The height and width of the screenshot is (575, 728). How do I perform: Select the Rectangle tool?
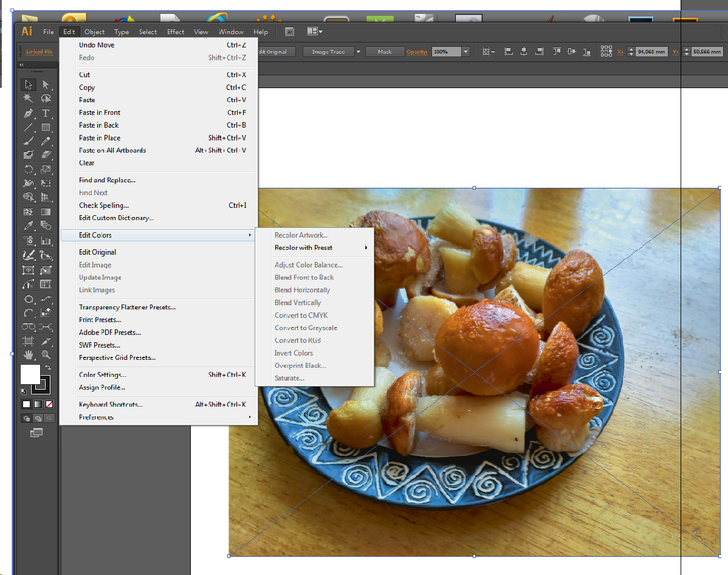click(x=46, y=127)
